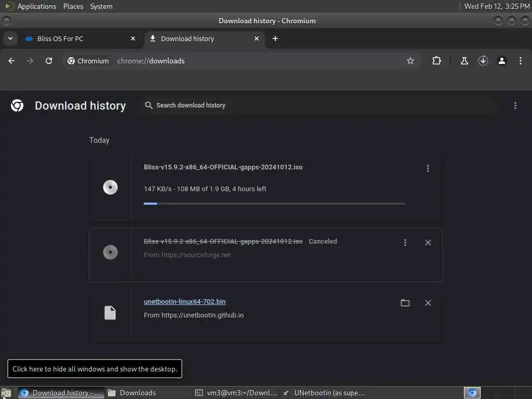This screenshot has height=399, width=532.
Task: Open Chromium's three-dot main menu
Action: [x=520, y=61]
